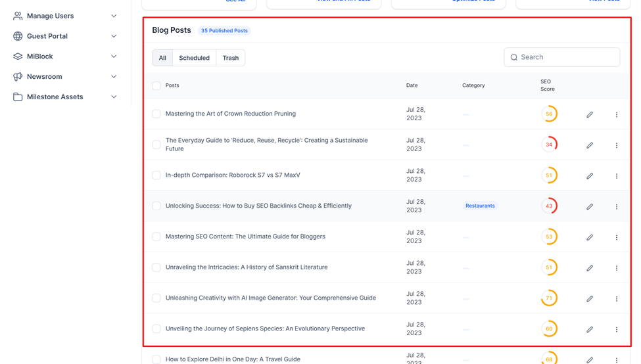
Task: Switch to the Trash tab
Action: coord(231,58)
